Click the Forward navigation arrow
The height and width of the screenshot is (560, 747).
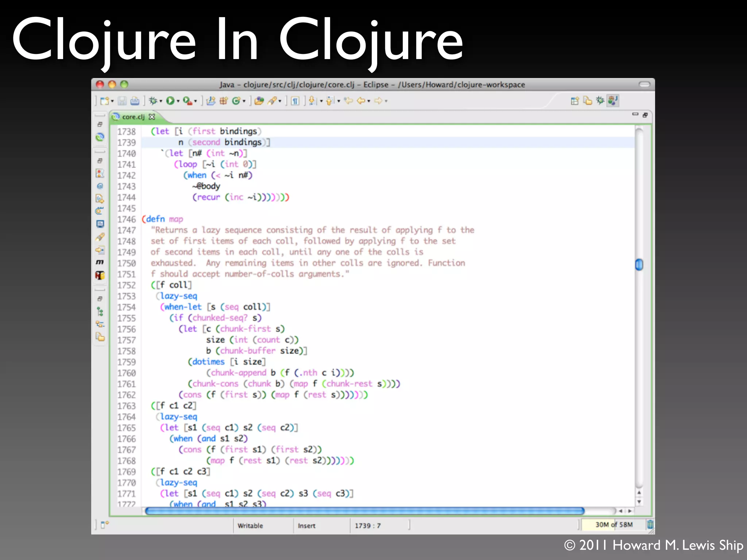pos(379,101)
